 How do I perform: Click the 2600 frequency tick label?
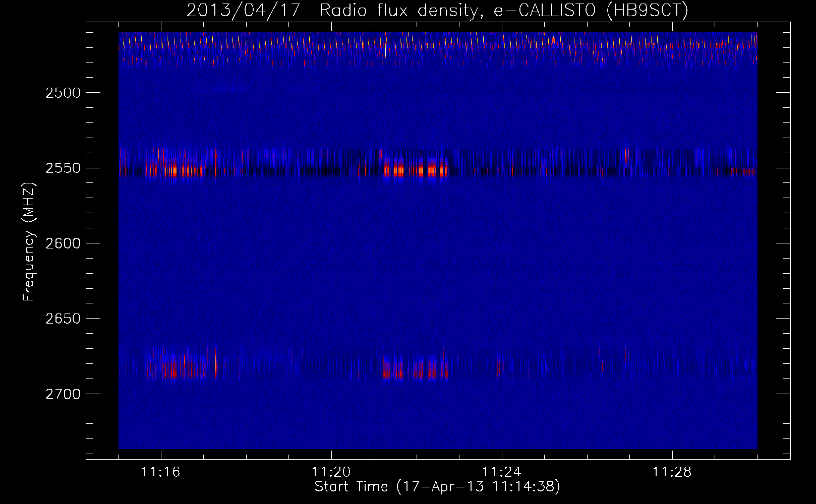click(63, 243)
